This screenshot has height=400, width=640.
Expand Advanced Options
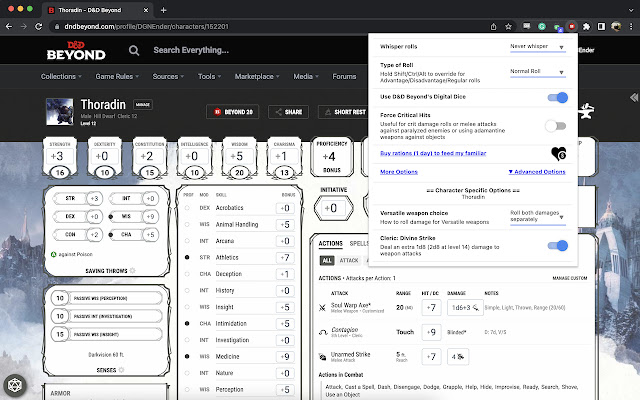pos(537,172)
